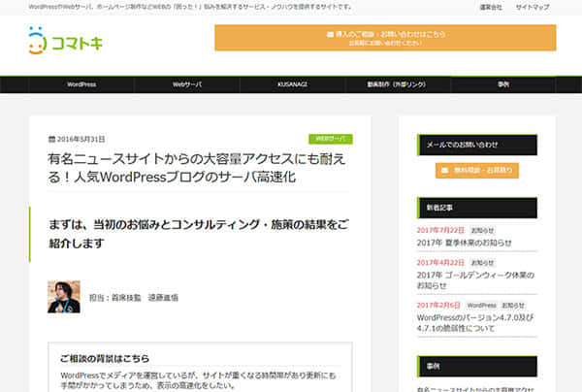Click the green WEBサーバ category tag

tap(331, 139)
